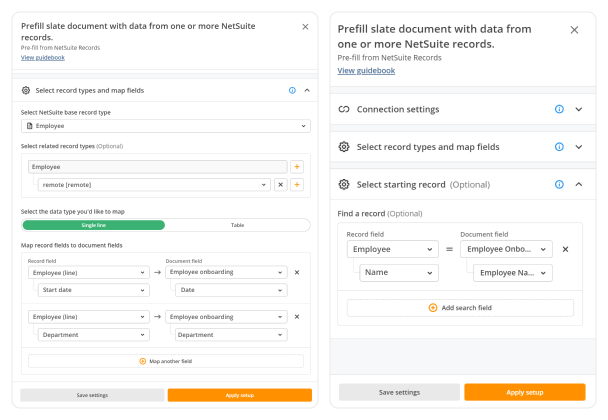Open View guidebook link in right panel
Screen dimensions: 608x420
366,71
